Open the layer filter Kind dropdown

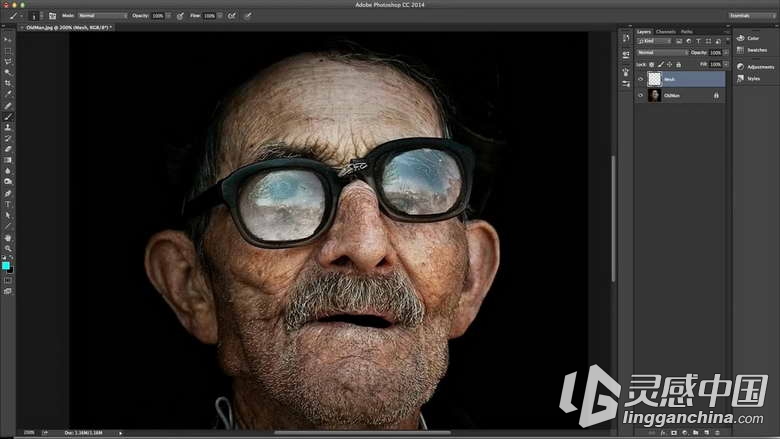click(x=655, y=41)
